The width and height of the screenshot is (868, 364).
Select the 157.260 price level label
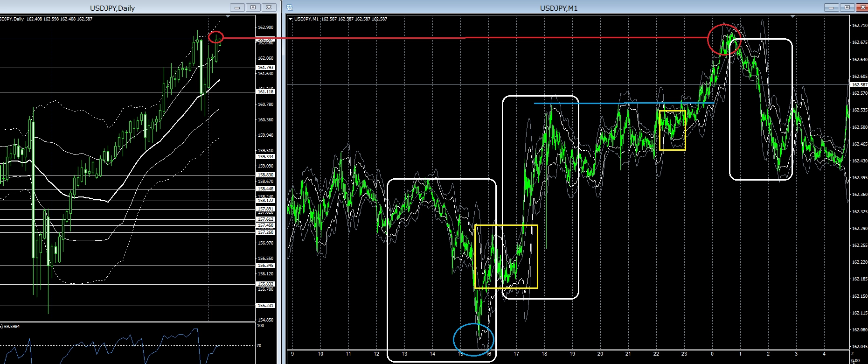[x=265, y=232]
